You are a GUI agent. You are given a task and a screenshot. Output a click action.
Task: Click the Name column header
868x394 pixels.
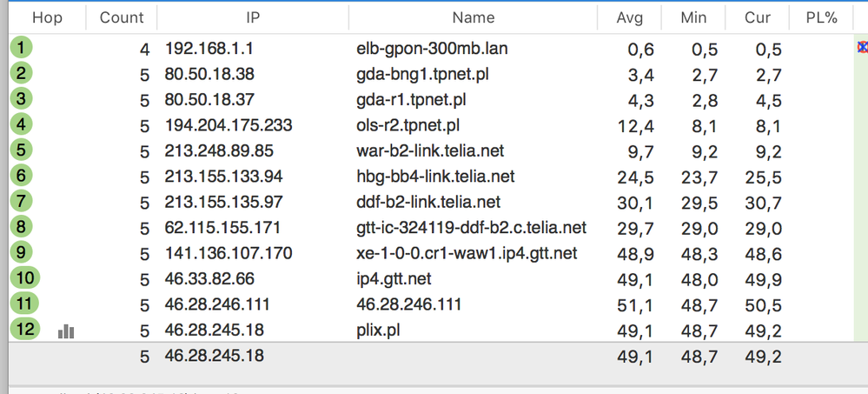tap(474, 17)
